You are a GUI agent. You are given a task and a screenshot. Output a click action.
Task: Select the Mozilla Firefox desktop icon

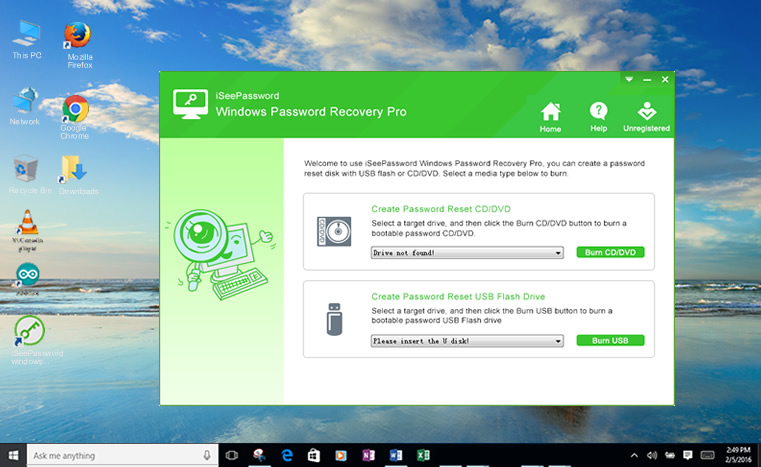tap(79, 45)
